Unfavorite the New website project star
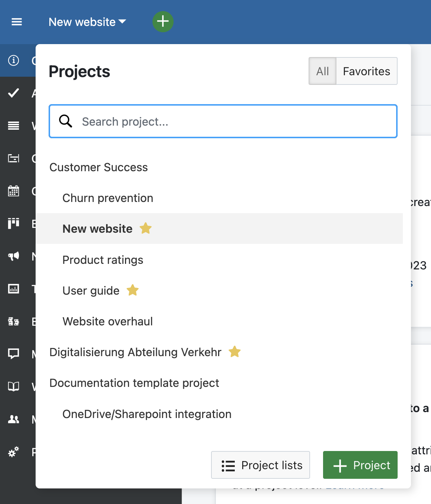The image size is (431, 504). coord(145,228)
